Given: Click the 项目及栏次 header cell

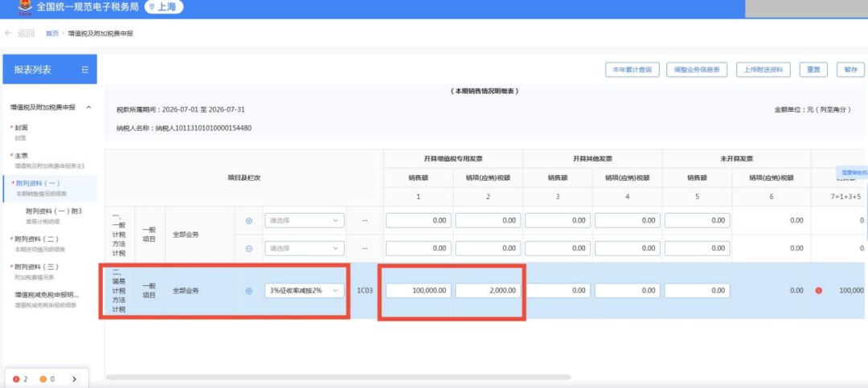Looking at the screenshot, I should (244, 178).
